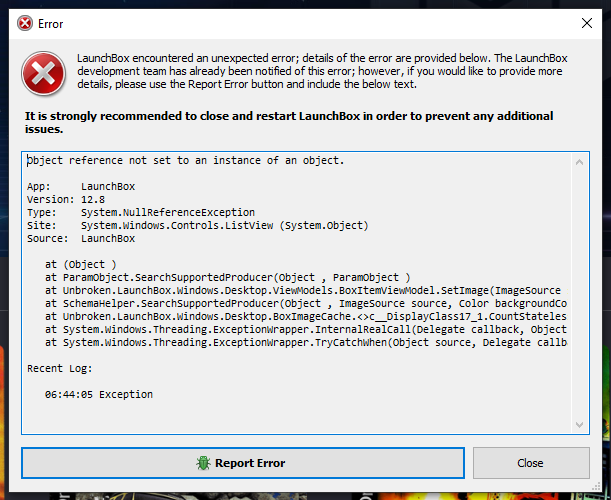Viewport: 611px width, 500px height.
Task: Click the "Object reference not set" message line
Action: click(185, 161)
